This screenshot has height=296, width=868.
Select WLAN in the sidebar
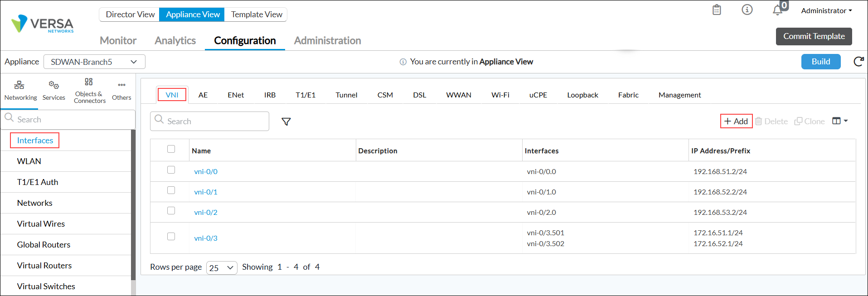click(66, 161)
